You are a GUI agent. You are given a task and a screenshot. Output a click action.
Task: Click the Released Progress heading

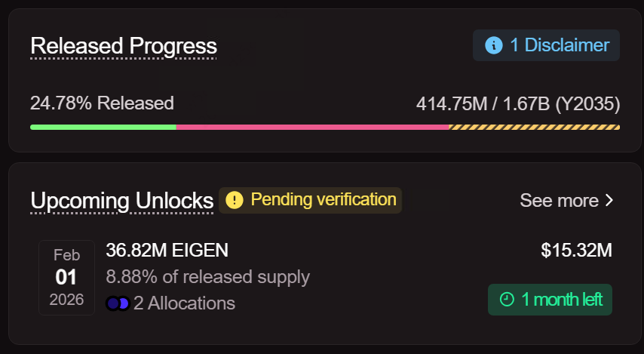tap(124, 46)
